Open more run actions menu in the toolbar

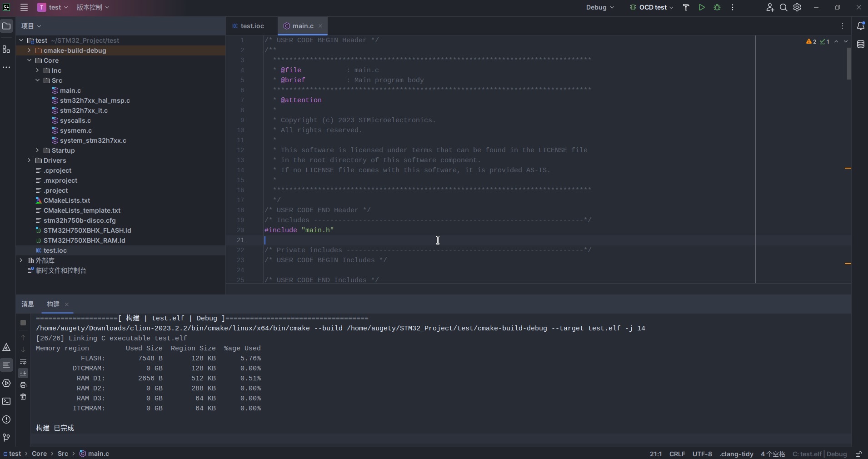point(733,7)
